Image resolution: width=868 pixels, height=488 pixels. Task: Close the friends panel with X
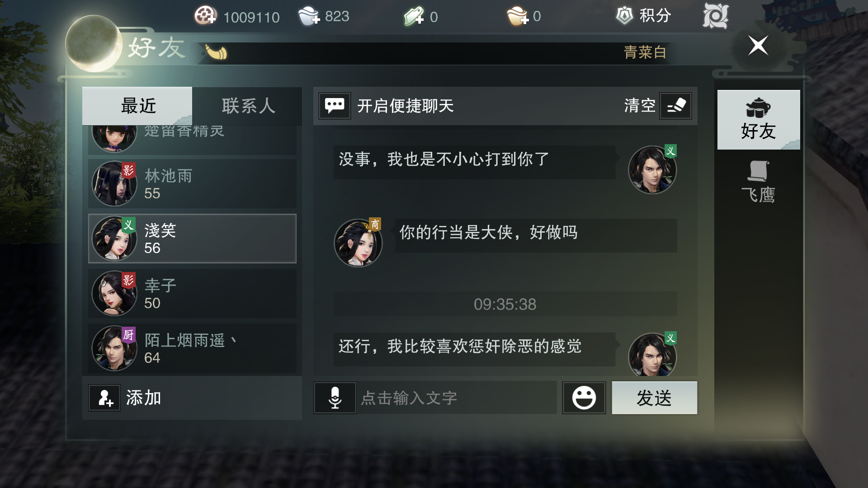click(x=758, y=45)
